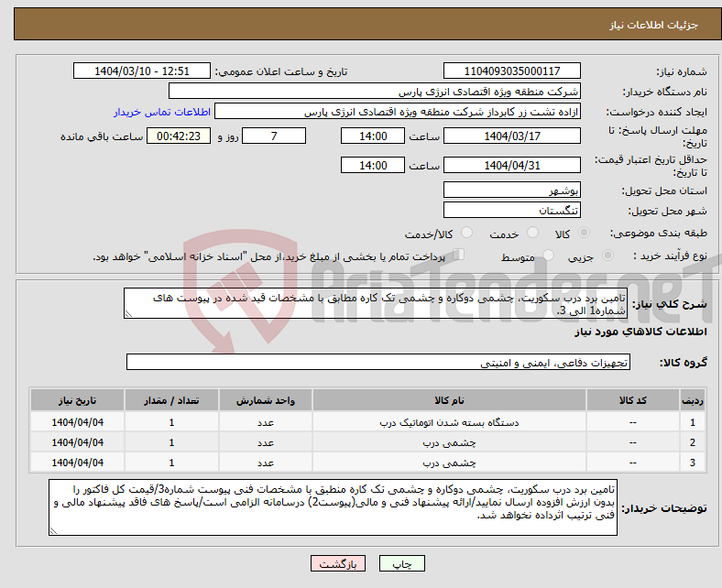
Task: Click the buyer organization name field
Action: click(375, 92)
